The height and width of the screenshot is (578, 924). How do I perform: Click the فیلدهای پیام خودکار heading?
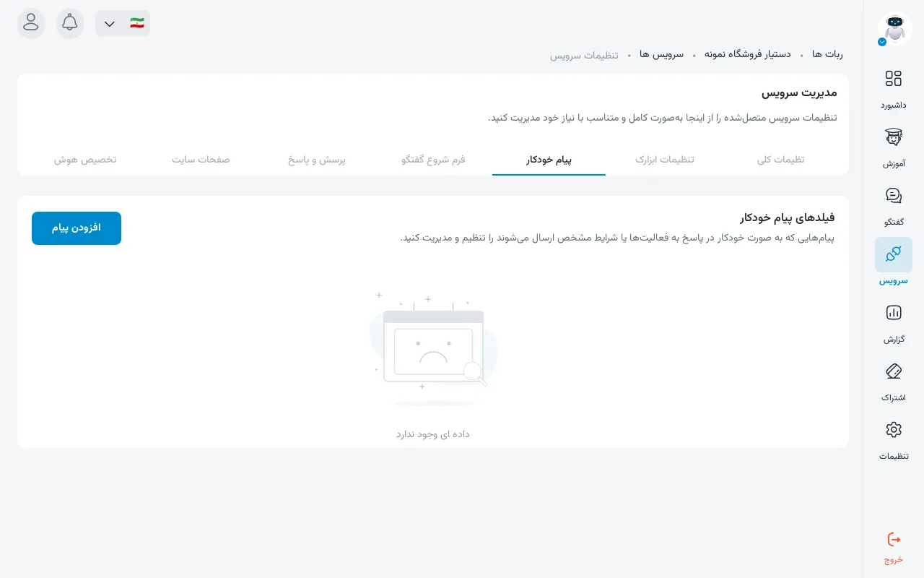pyautogui.click(x=788, y=217)
